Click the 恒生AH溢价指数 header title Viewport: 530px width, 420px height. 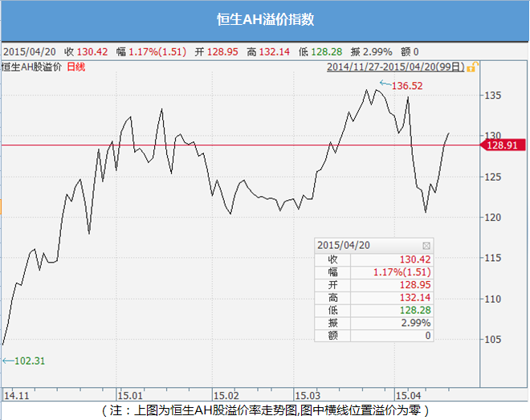[x=265, y=19]
